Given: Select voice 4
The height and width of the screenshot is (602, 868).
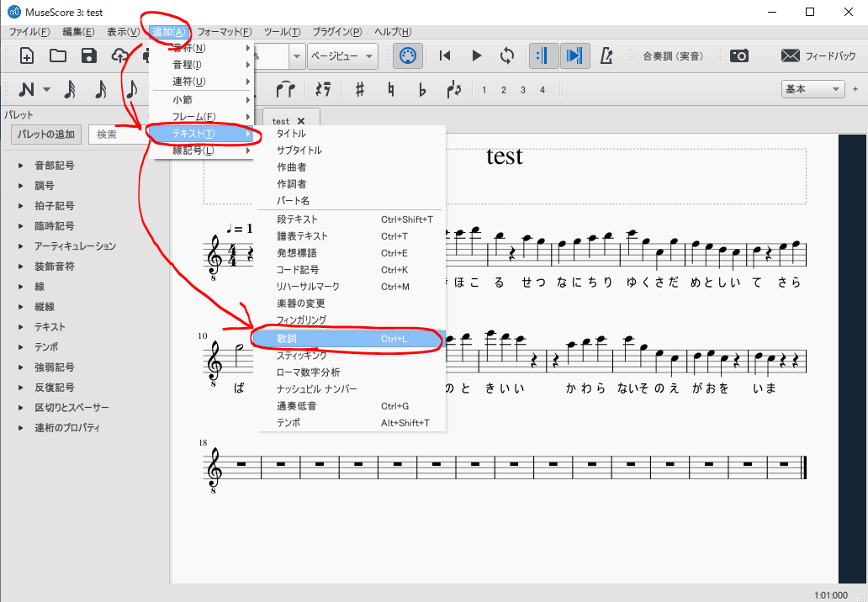Looking at the screenshot, I should tap(542, 90).
